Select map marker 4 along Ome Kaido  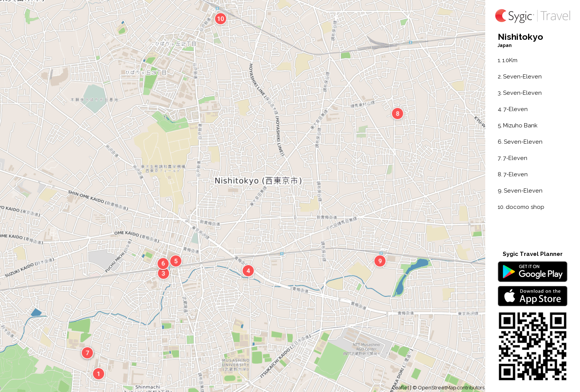click(x=248, y=271)
